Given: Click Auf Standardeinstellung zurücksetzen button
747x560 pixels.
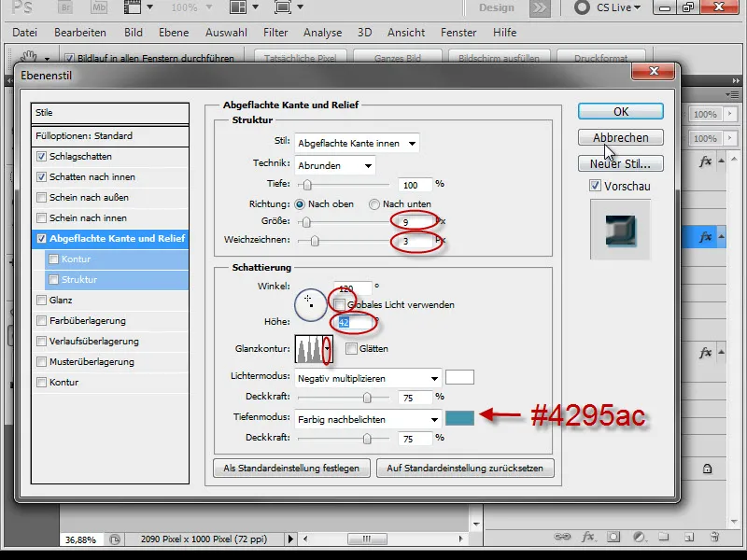Looking at the screenshot, I should 465,469.
